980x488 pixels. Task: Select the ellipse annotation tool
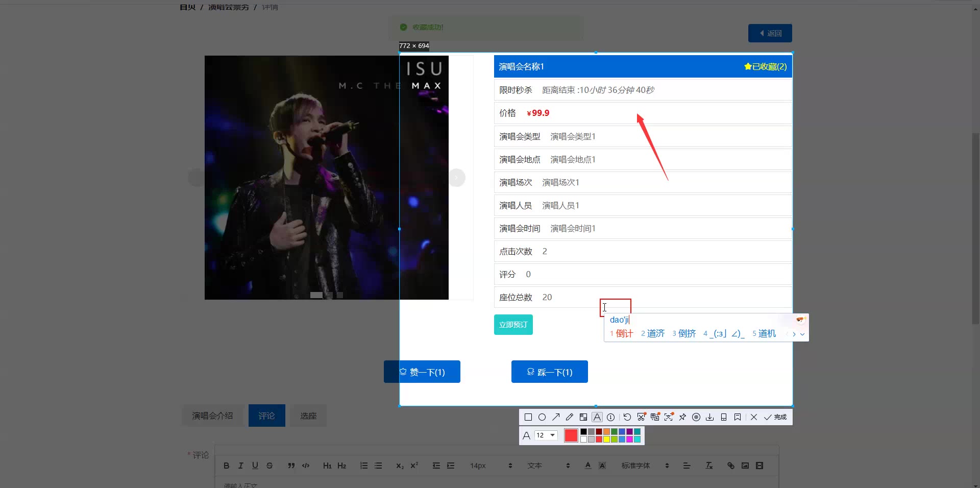tap(542, 417)
